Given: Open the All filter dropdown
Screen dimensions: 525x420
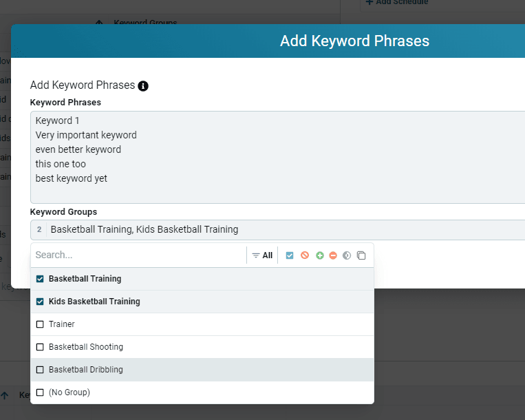Looking at the screenshot, I should coord(262,255).
